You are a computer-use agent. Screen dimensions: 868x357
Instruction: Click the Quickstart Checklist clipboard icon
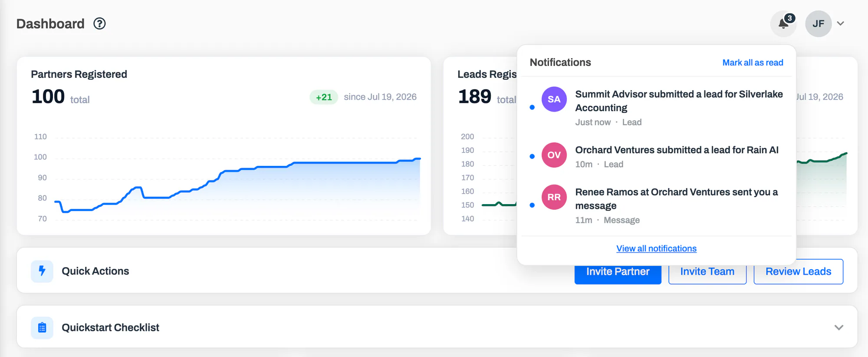coord(42,327)
